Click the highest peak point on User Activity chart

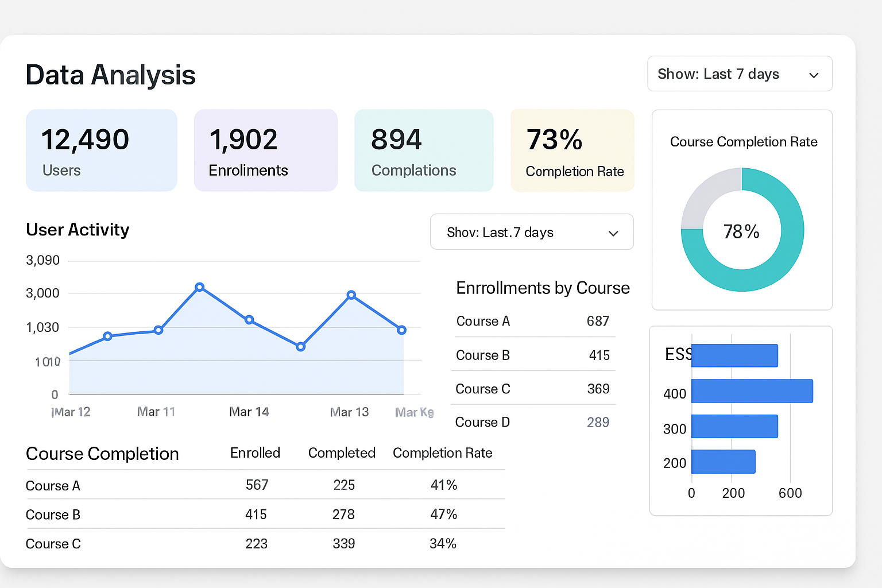[199, 287]
